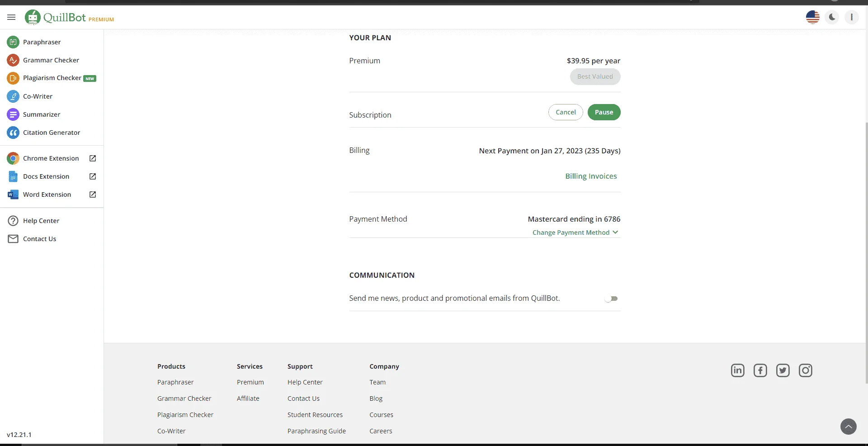Toggle dark mode moon icon
Screen dimensions: 868x446
pyautogui.click(x=832, y=17)
